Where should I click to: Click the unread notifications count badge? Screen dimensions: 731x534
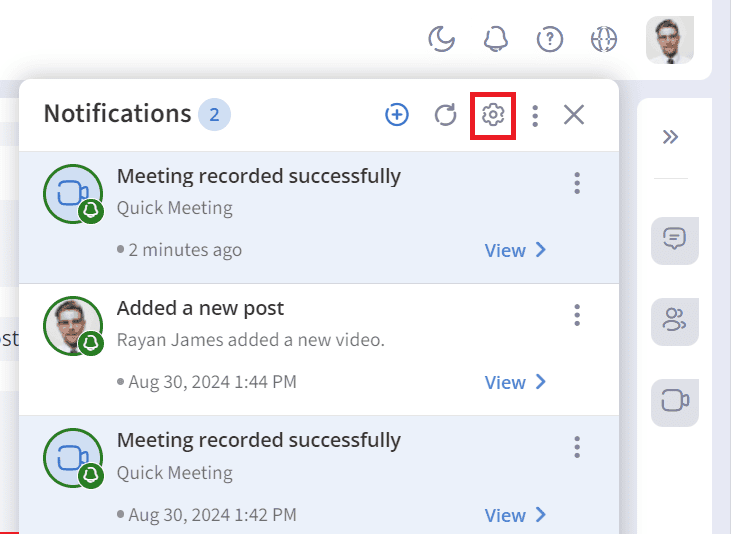click(x=215, y=114)
